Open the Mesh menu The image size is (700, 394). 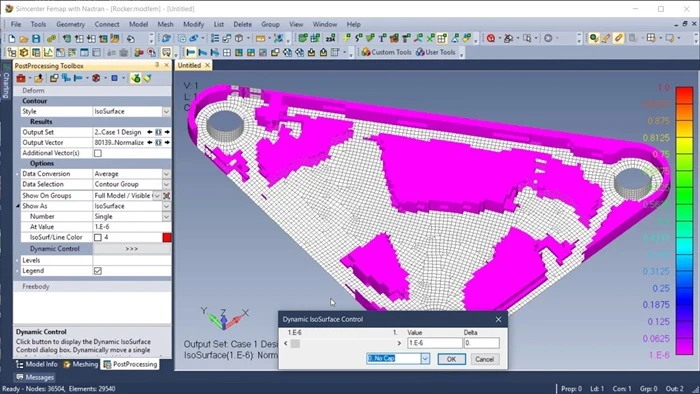[x=165, y=24]
